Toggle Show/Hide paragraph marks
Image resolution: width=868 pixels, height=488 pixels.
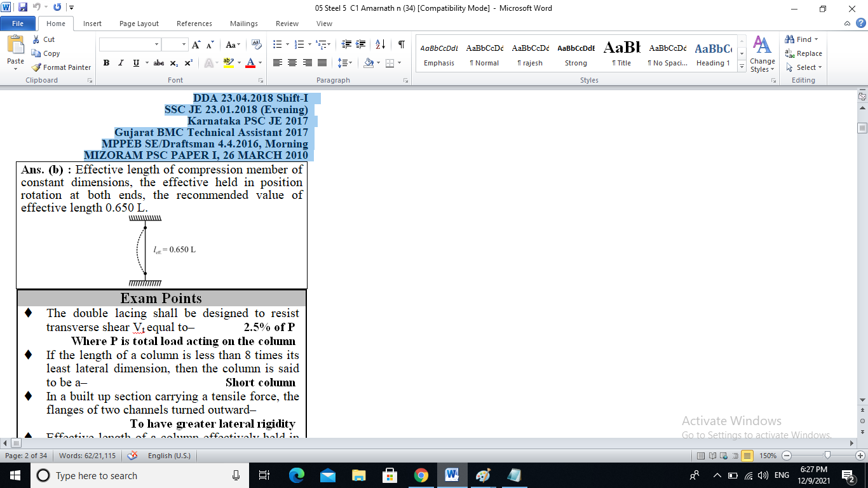click(x=401, y=44)
